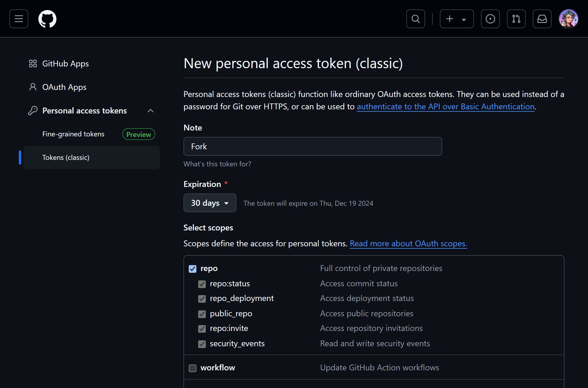
Task: Click the green Preview badge
Action: pyautogui.click(x=139, y=134)
